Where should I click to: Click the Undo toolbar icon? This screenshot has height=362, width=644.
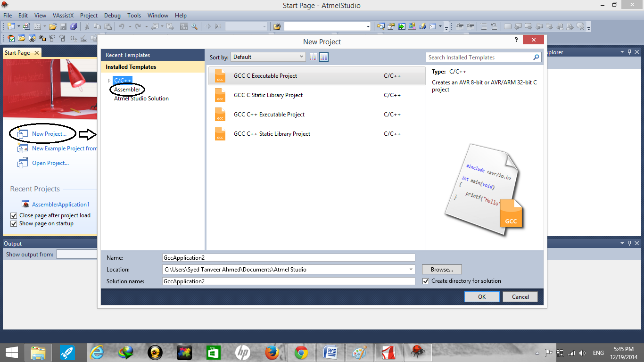[x=122, y=26]
